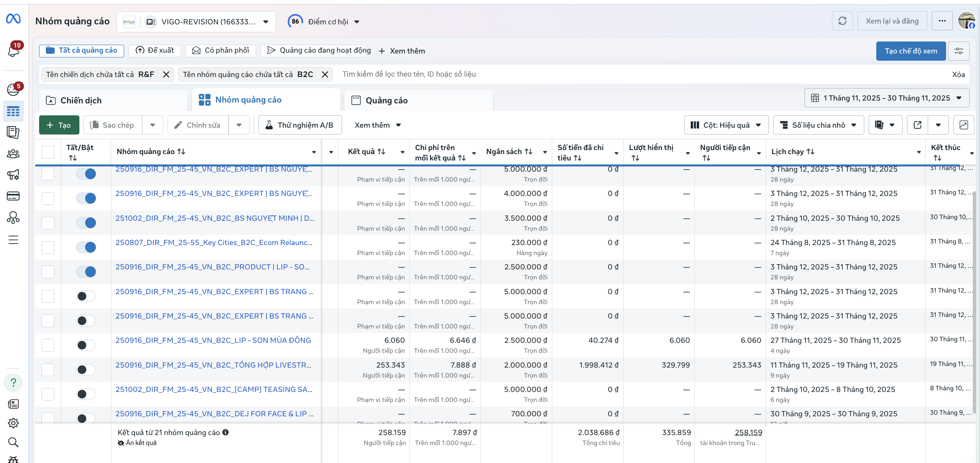The height and width of the screenshot is (463, 980).
Task: Click the green Tạo button
Action: click(x=59, y=125)
